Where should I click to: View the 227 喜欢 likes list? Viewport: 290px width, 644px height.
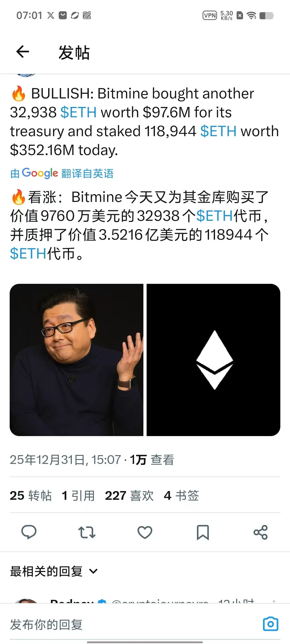click(129, 495)
